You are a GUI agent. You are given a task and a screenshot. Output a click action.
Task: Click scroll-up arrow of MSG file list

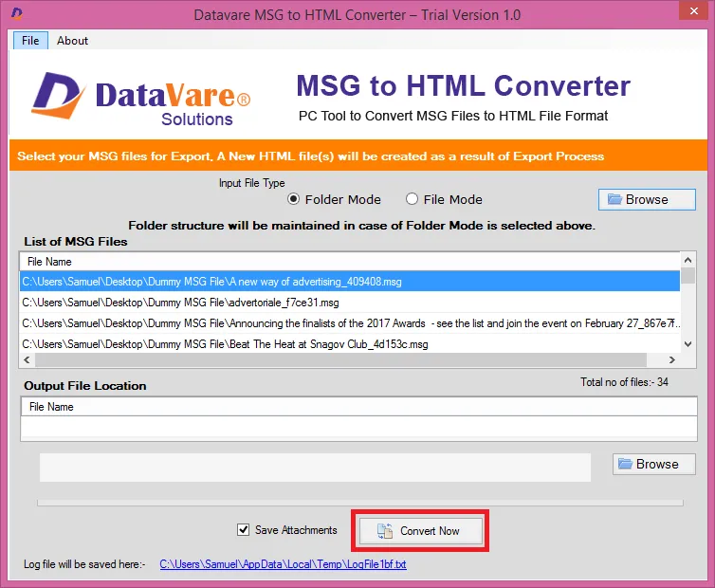coord(688,260)
